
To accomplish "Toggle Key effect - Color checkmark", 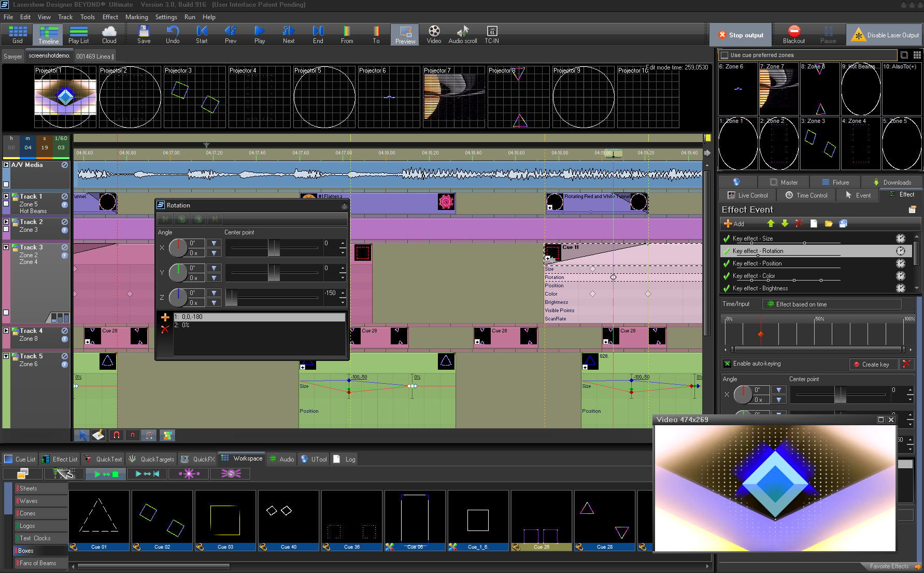I will click(727, 276).
